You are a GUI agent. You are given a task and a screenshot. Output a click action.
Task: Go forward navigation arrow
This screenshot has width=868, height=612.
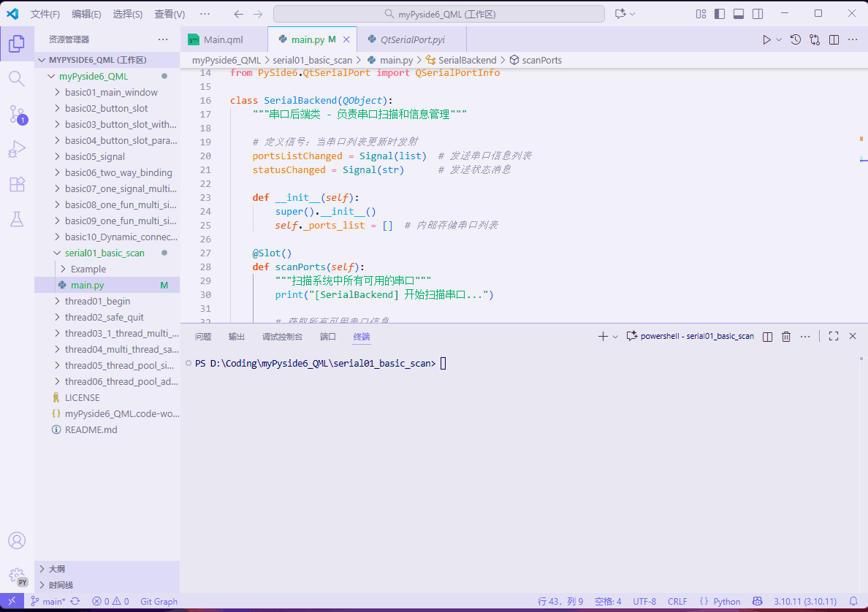pyautogui.click(x=258, y=15)
